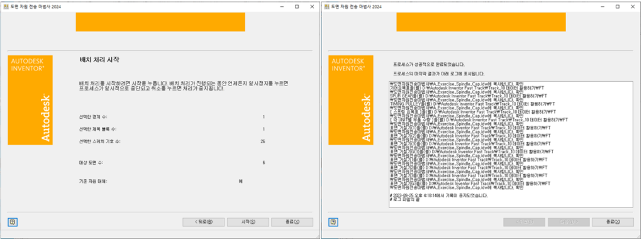Go back with the < 뒤로(B) button in the left window
Image resolution: width=644 pixels, height=242 pixels.
tap(203, 222)
